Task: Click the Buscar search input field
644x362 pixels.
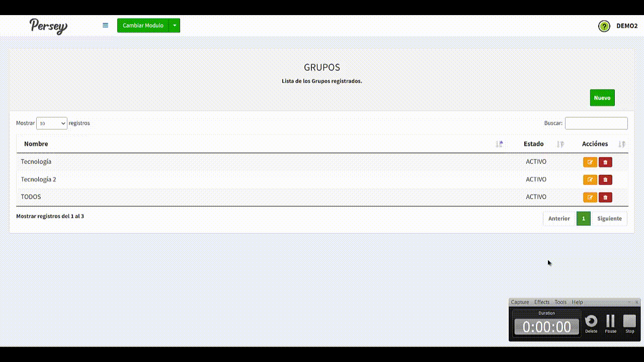Action: pyautogui.click(x=596, y=123)
